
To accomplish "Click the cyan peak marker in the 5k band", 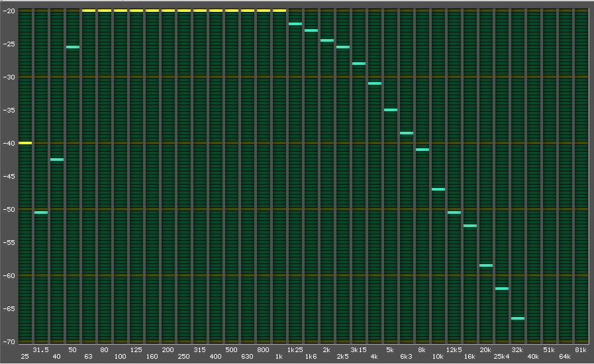I will pyautogui.click(x=391, y=110).
